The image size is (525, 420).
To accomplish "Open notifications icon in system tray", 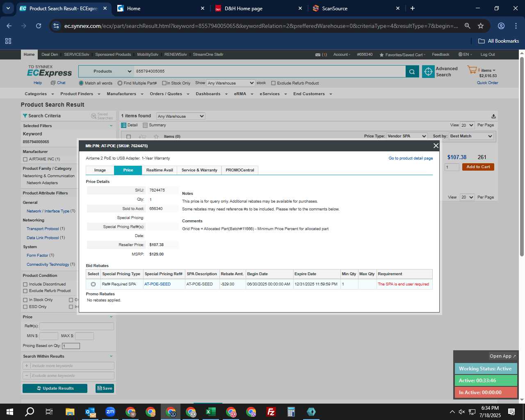I will click(511, 412).
